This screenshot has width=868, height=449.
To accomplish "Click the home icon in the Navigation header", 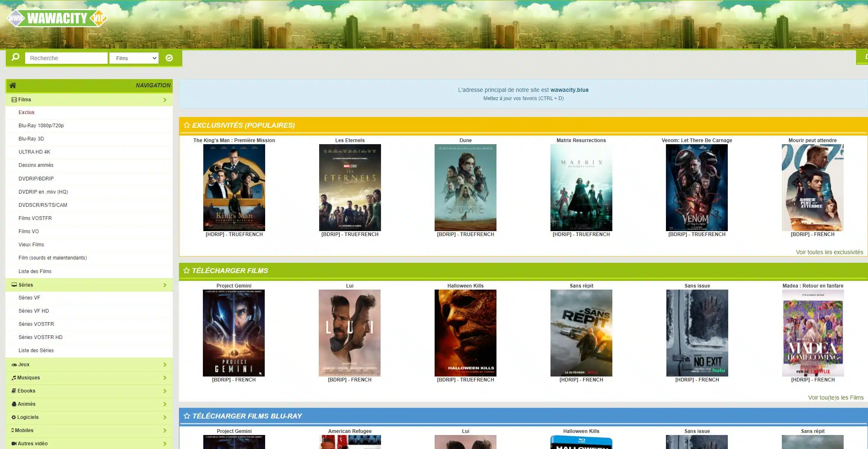I will (x=13, y=85).
